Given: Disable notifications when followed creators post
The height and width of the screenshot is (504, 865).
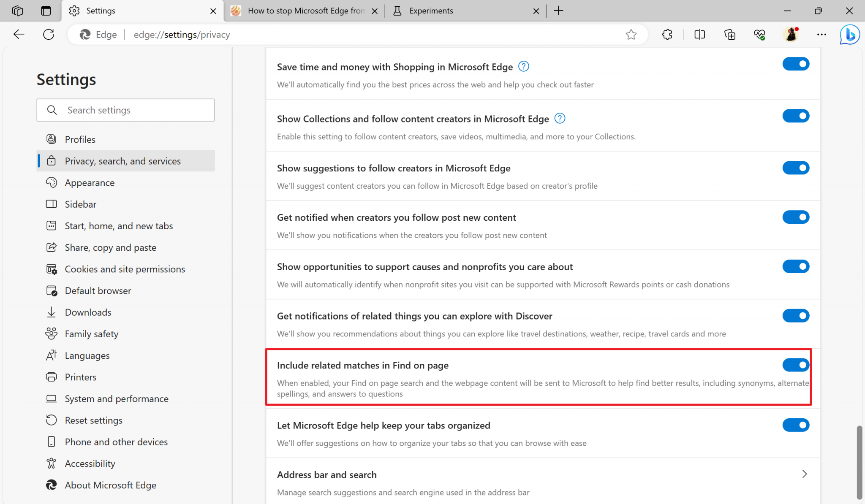Looking at the screenshot, I should point(796,217).
